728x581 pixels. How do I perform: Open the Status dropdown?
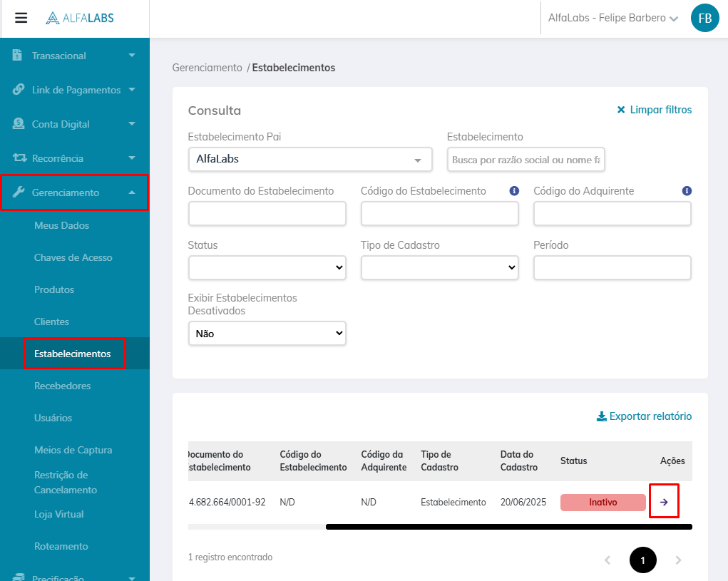coord(267,267)
